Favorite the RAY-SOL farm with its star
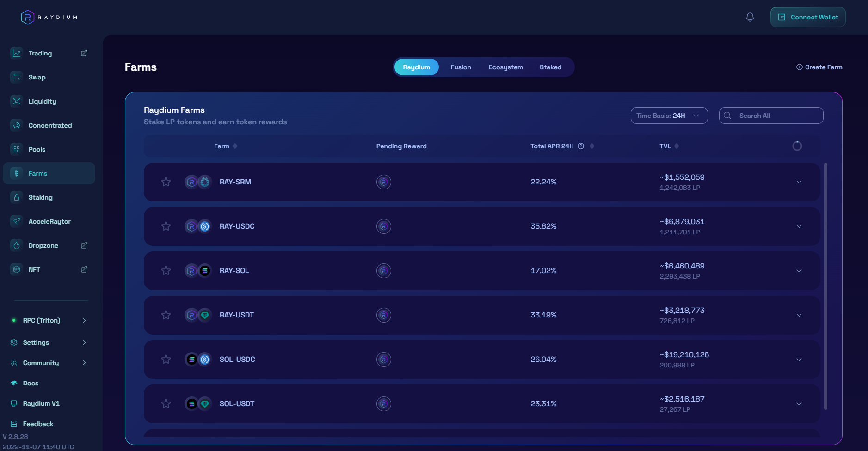Screen dimensions: 868x451 [166, 271]
